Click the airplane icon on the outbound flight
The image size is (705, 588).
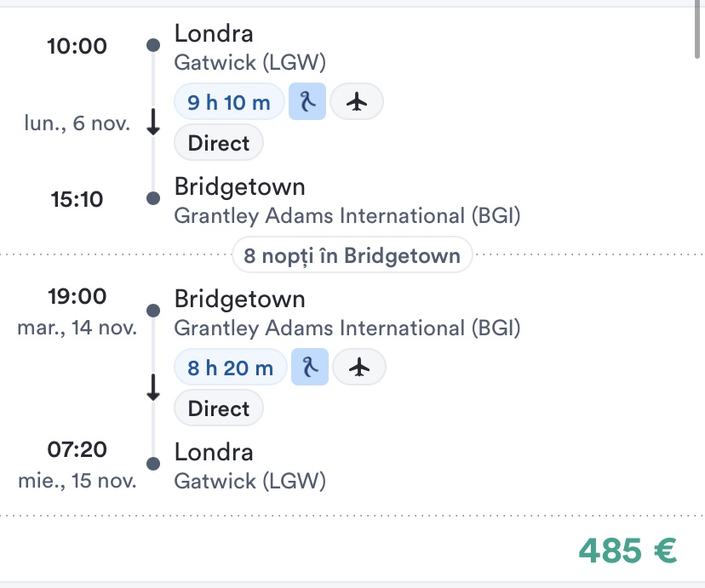(x=357, y=102)
